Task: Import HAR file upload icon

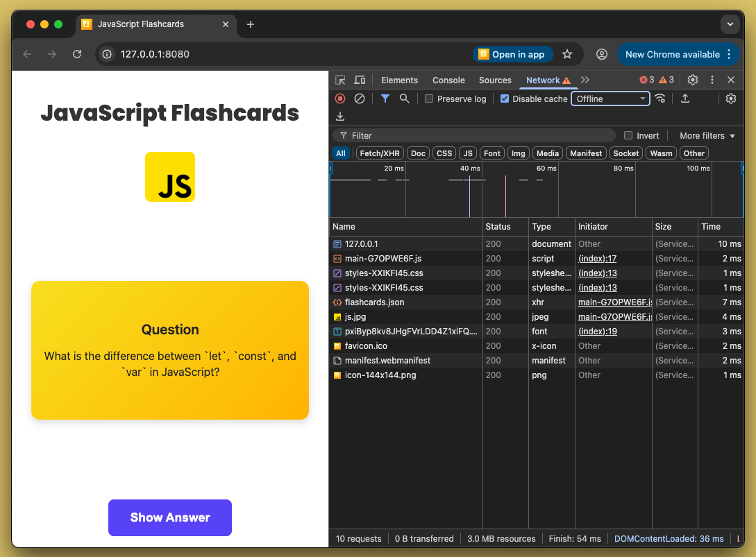Action: (685, 98)
